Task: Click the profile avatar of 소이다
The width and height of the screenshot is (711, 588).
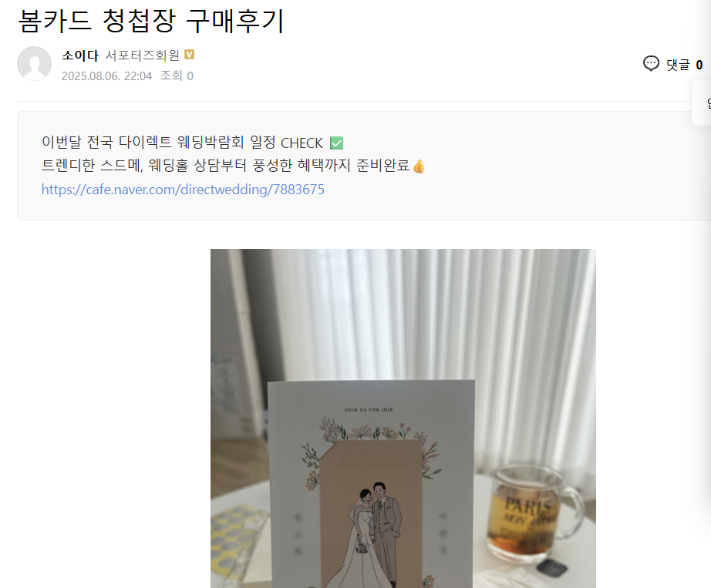Action: tap(34, 63)
